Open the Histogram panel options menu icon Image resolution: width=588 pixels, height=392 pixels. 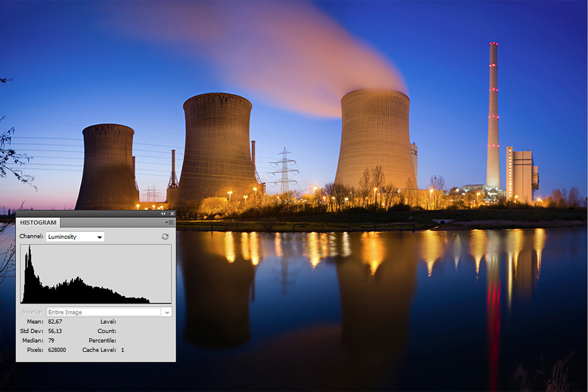pos(169,223)
